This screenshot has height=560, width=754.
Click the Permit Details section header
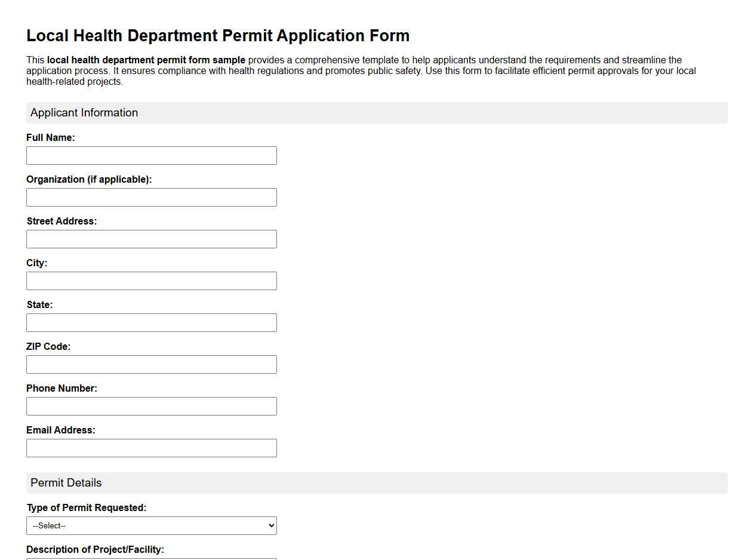(66, 482)
